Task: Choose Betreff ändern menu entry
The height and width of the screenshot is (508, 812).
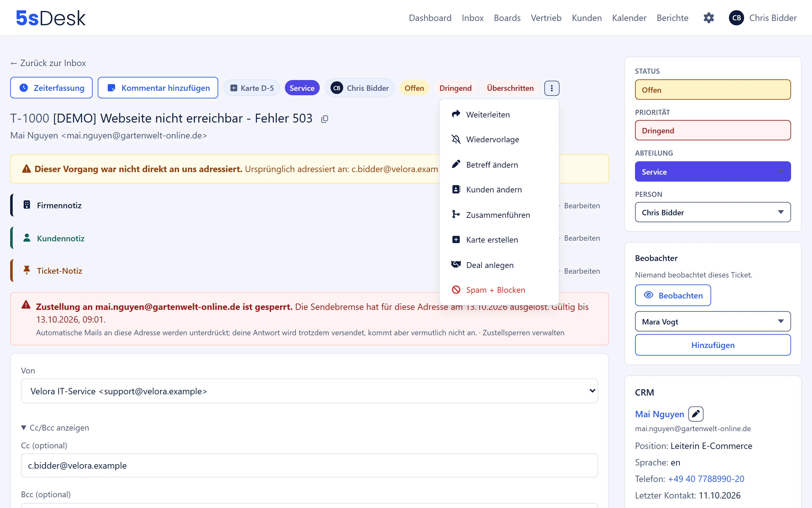Action: [x=499, y=165]
